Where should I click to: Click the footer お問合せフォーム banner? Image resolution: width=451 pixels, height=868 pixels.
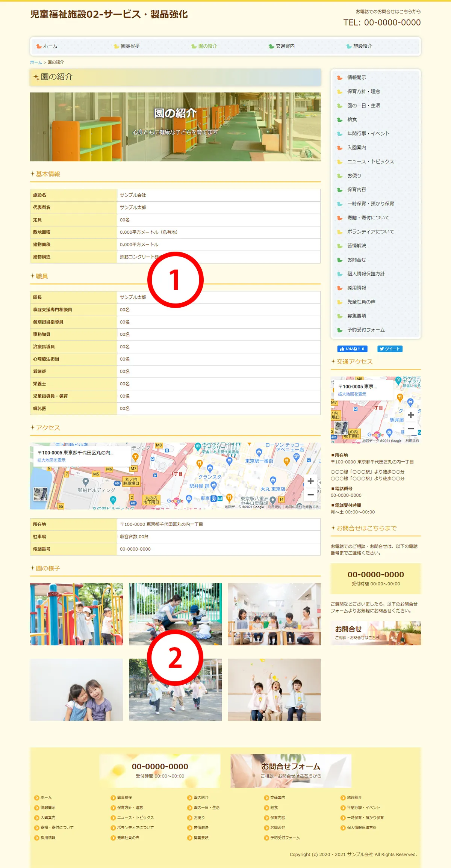(291, 770)
